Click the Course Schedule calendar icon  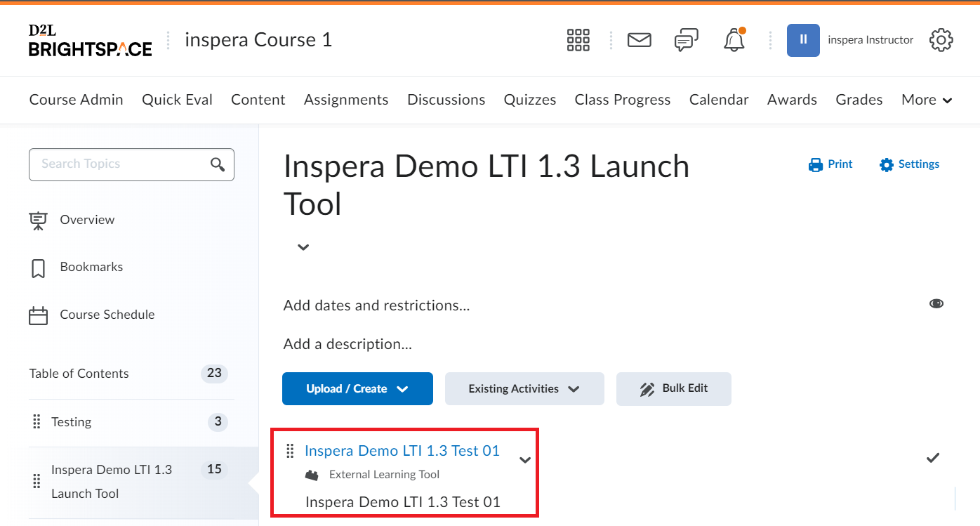point(38,315)
